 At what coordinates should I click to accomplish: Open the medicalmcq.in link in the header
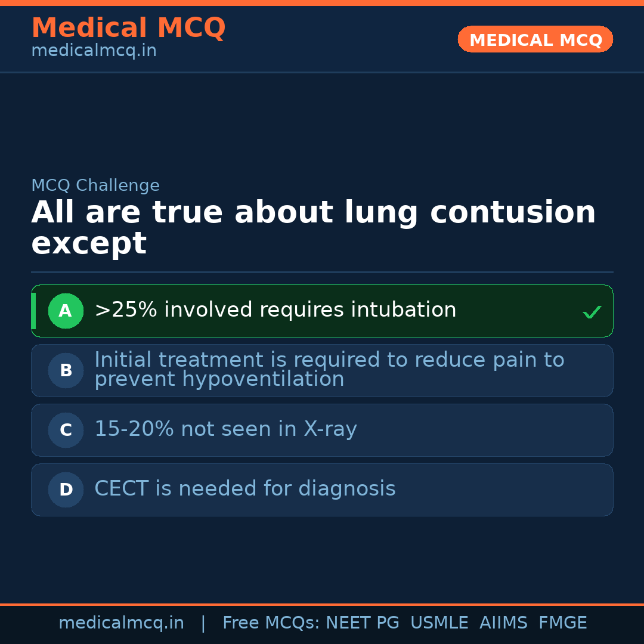click(94, 51)
